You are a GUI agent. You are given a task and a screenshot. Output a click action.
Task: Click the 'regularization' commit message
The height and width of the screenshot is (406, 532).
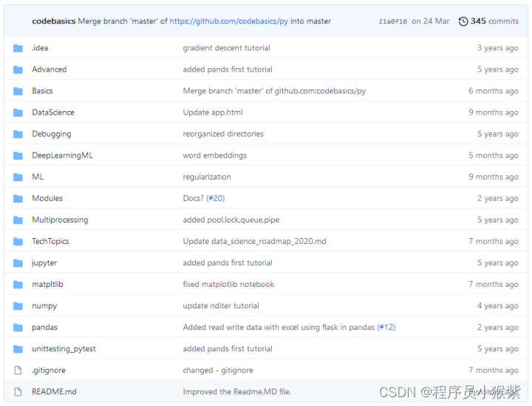click(207, 177)
